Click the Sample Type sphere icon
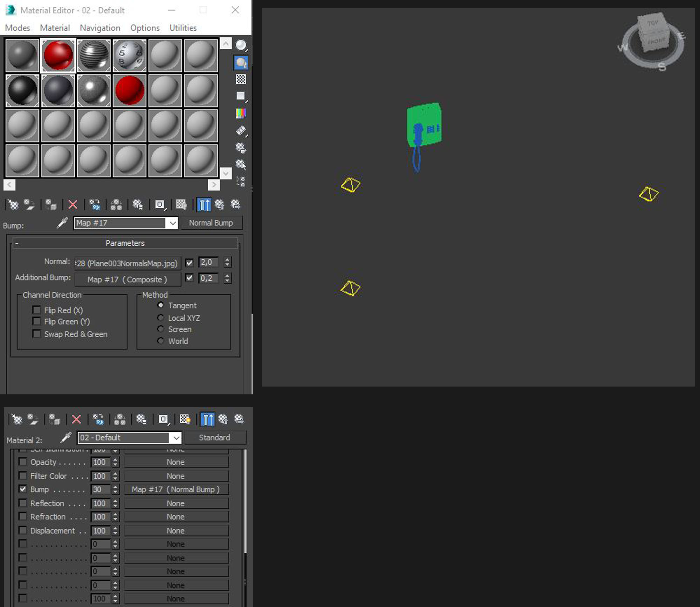Screen dimensions: 700x607 241,45
